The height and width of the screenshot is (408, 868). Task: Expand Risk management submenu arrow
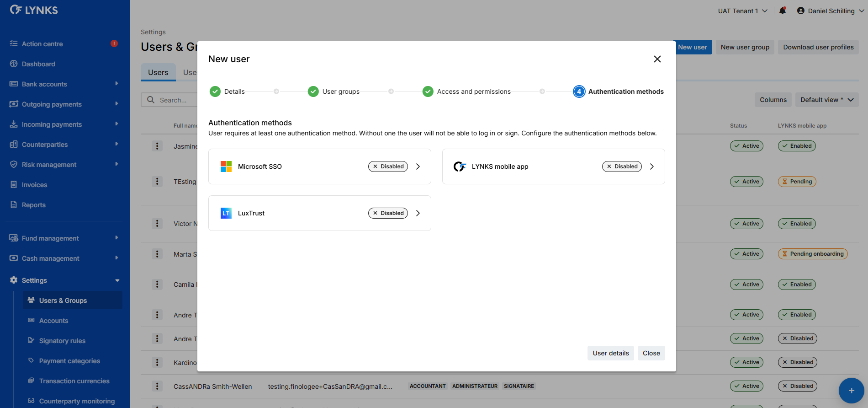click(116, 164)
